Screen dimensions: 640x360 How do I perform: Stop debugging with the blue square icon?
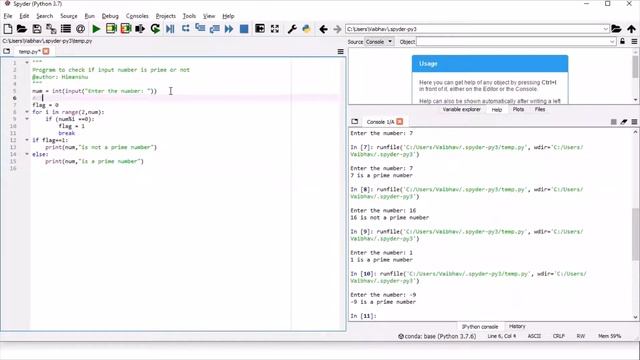pyautogui.click(x=244, y=29)
